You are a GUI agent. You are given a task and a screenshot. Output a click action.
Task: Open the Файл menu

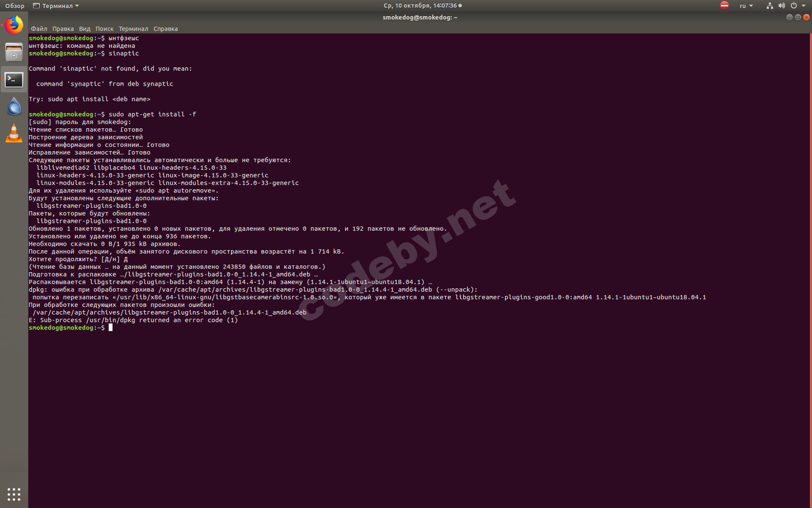[x=39, y=29]
